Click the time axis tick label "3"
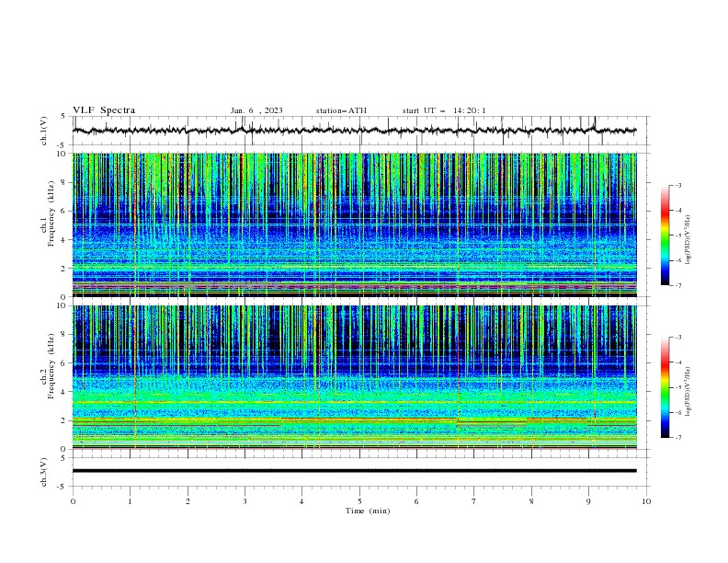The width and height of the screenshot is (728, 563). 245,501
